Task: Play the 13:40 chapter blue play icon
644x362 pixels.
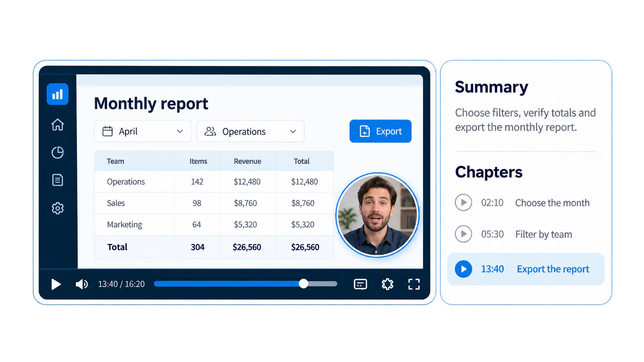Action: pos(463,269)
